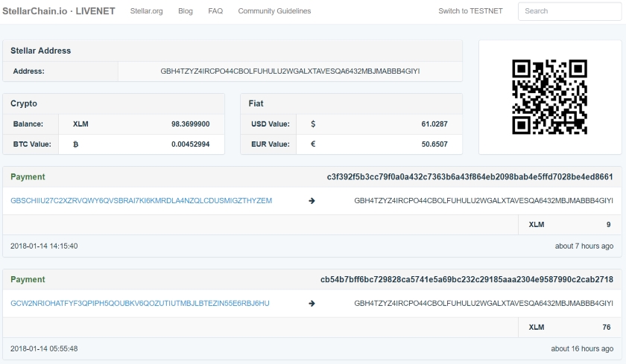Viewport: 626px width, 364px height.
Task: Click recipient address in cb54b7 payment
Action: click(484, 304)
